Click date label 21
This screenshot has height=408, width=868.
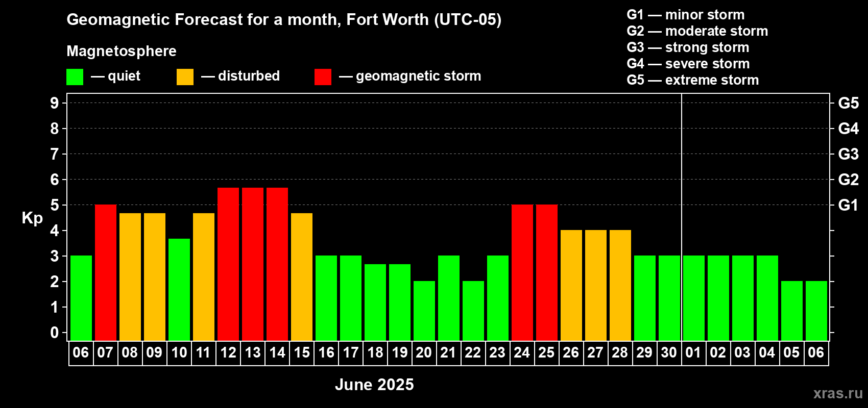[448, 352]
